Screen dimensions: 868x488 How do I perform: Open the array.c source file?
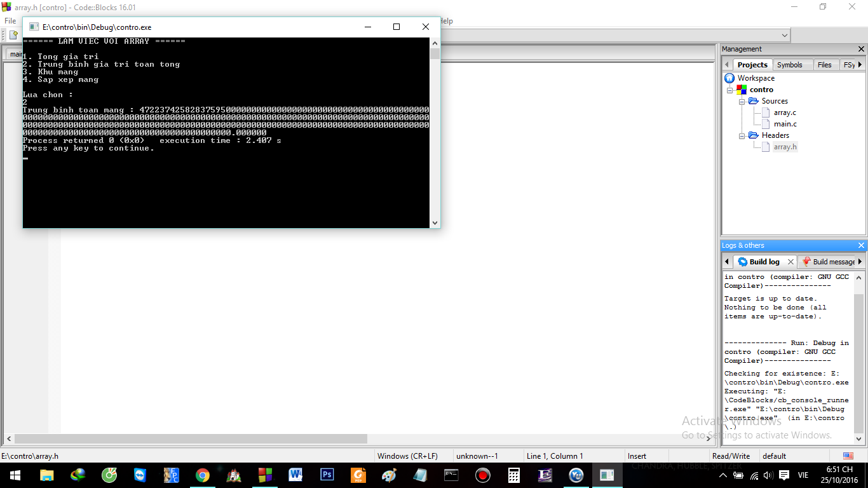pyautogui.click(x=785, y=112)
